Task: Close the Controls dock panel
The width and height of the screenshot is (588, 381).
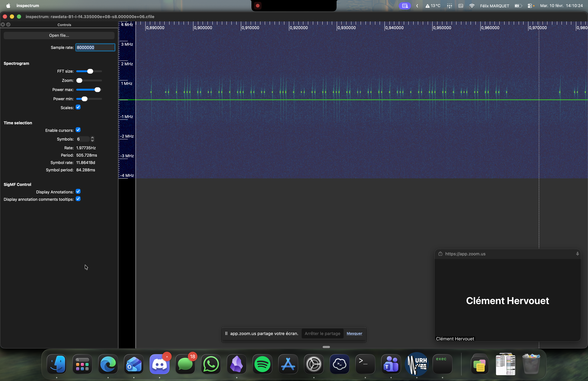Action: (3, 25)
